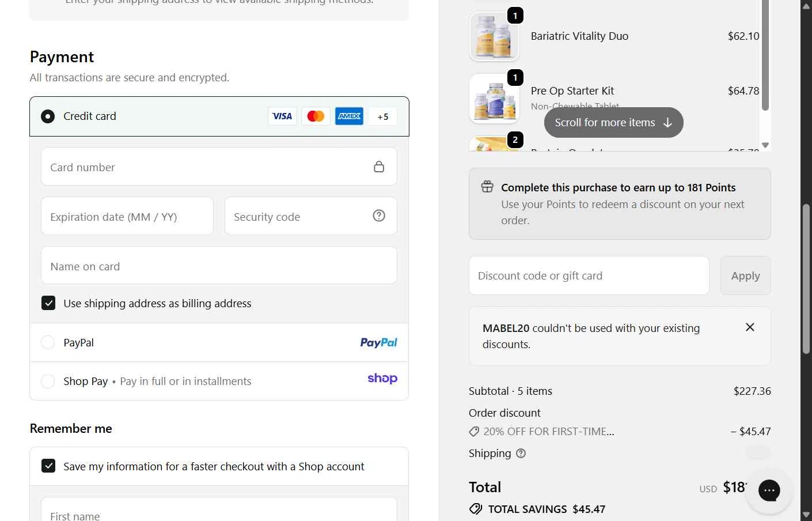Screen dimensions: 812x521
Task: Click the order items list scrollbar thumb
Action: pyautogui.click(x=765, y=55)
